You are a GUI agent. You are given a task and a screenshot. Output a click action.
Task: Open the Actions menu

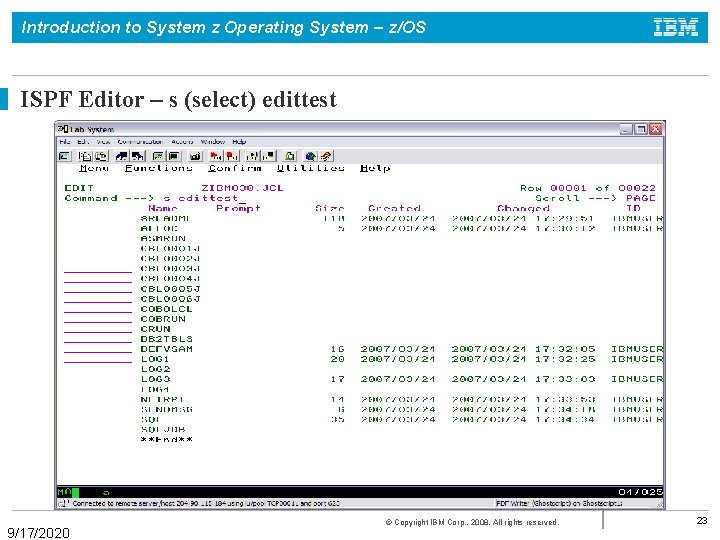click(182, 142)
